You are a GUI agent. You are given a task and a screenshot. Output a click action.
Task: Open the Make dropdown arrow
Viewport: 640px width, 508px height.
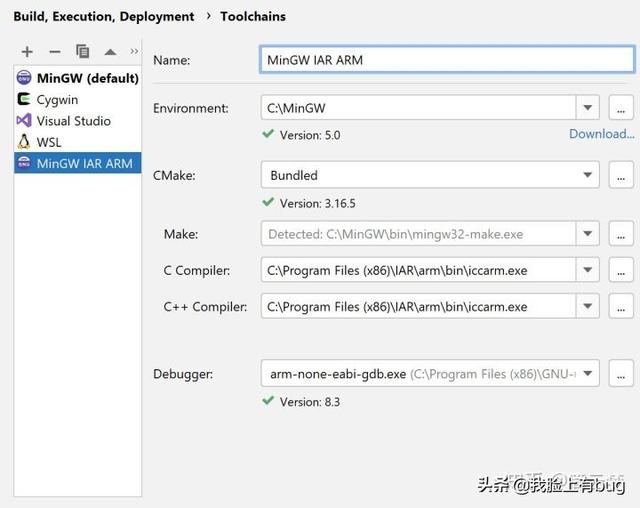[587, 234]
